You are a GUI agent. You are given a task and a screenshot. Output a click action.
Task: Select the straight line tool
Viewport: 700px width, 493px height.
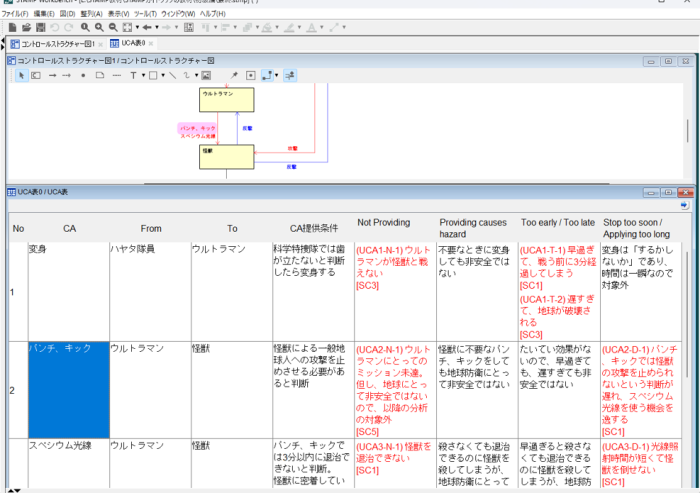172,75
